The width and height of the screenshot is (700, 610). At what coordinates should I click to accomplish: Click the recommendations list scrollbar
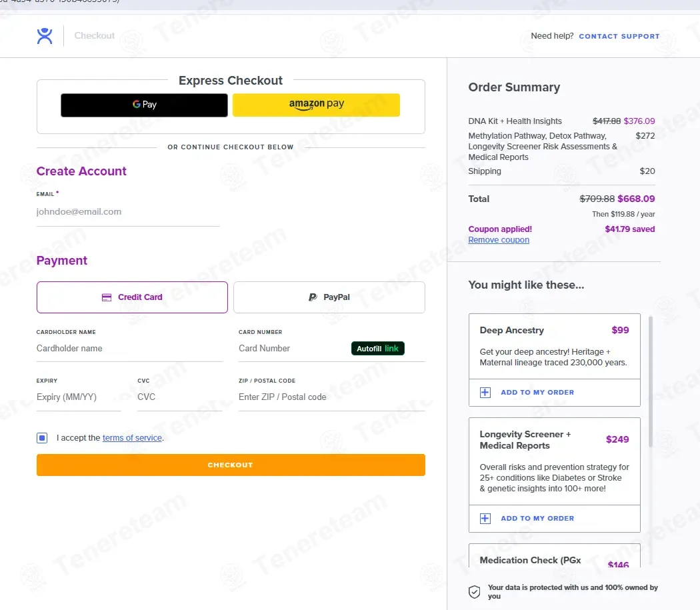click(x=651, y=373)
